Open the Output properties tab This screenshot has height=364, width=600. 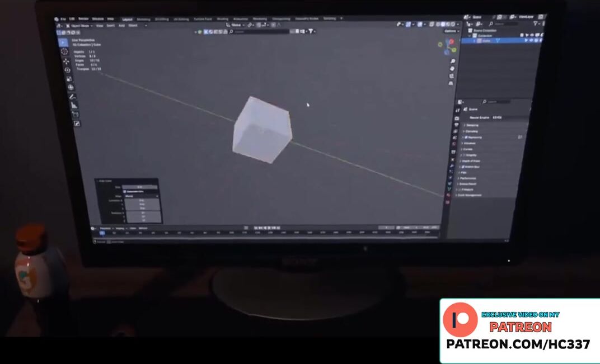[x=456, y=125]
